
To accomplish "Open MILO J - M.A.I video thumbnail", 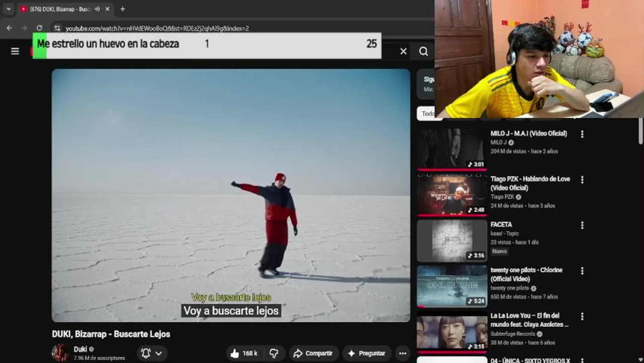I will click(452, 150).
